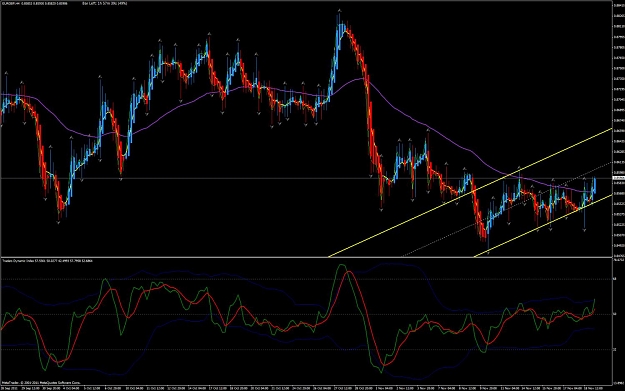Click the Traders Dynamic Index indicator label

[x=47, y=261]
